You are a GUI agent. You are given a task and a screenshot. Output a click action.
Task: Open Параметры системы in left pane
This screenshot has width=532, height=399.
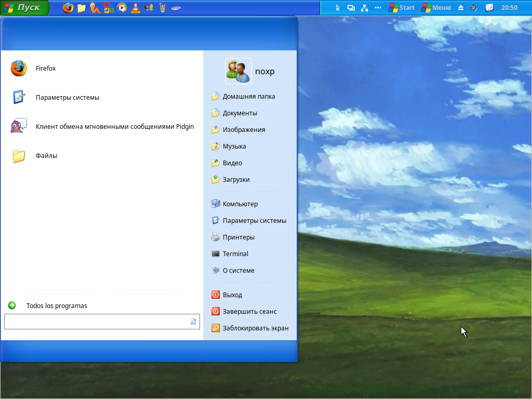click(x=102, y=98)
